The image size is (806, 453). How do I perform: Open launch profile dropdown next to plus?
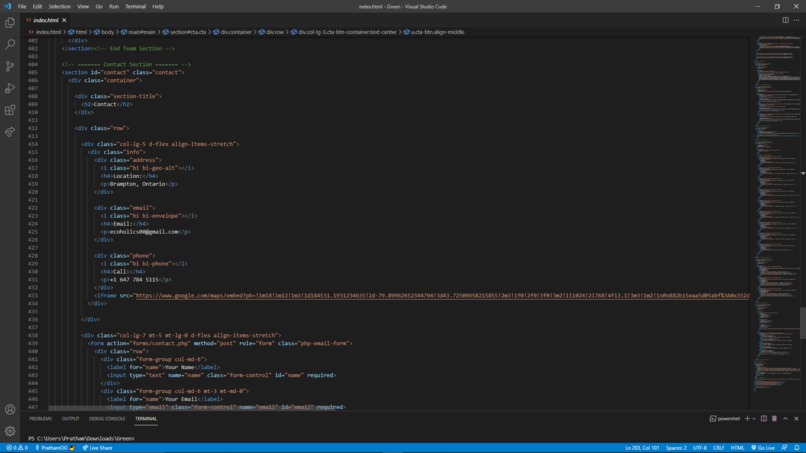(x=754, y=419)
